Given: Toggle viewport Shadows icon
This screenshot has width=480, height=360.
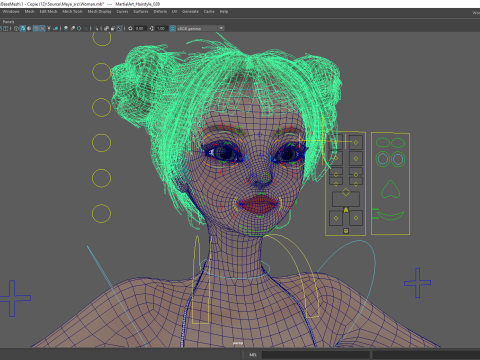Looking at the screenshot, I should click(x=56, y=29).
